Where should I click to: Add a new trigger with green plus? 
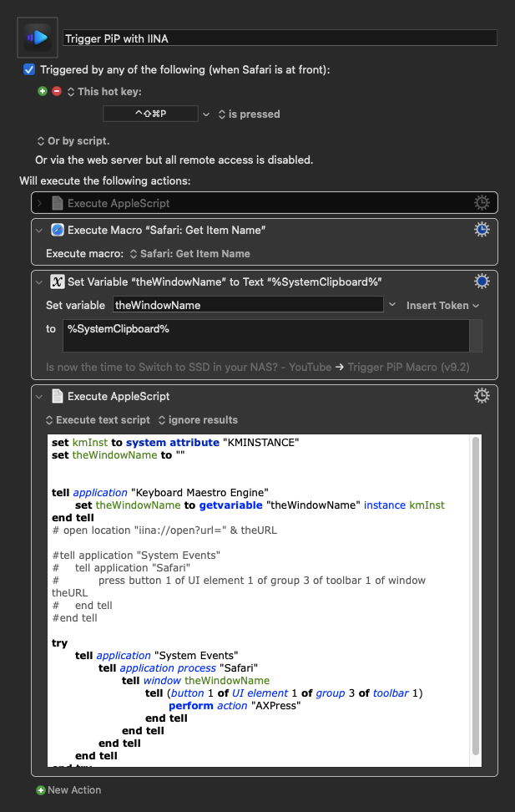43,91
